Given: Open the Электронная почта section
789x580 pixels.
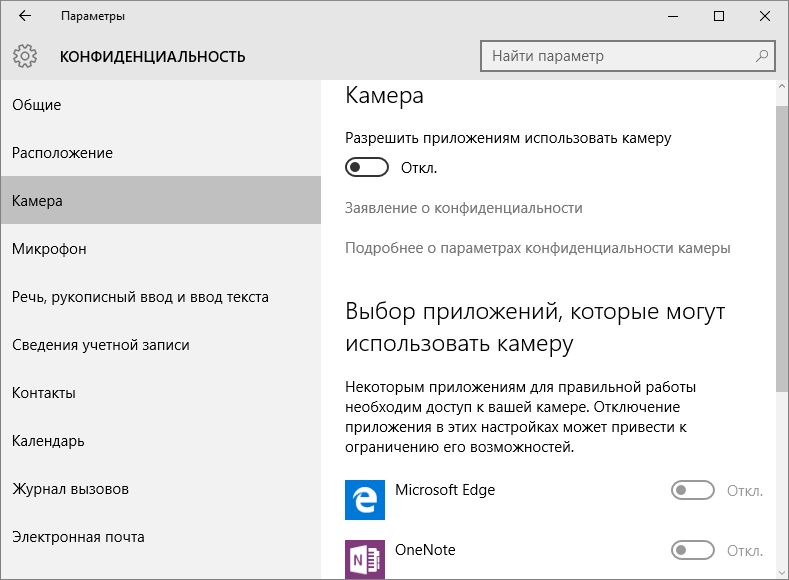Looking at the screenshot, I should [161, 537].
